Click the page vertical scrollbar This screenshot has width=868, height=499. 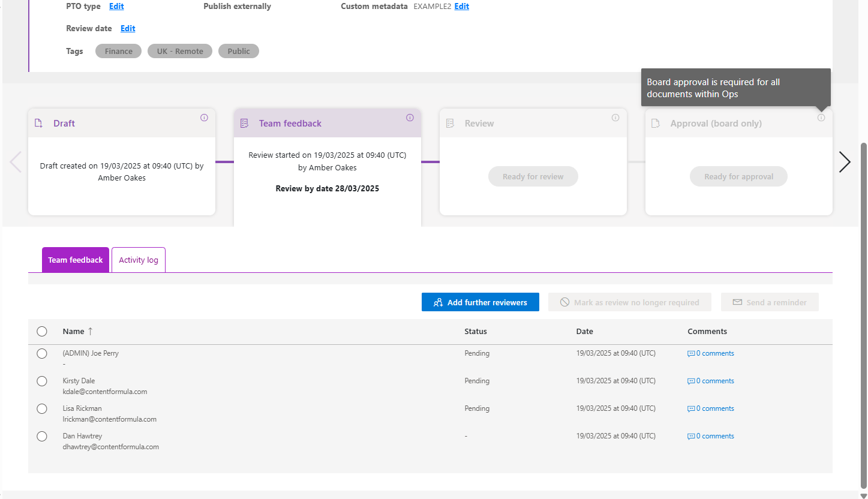tap(863, 312)
